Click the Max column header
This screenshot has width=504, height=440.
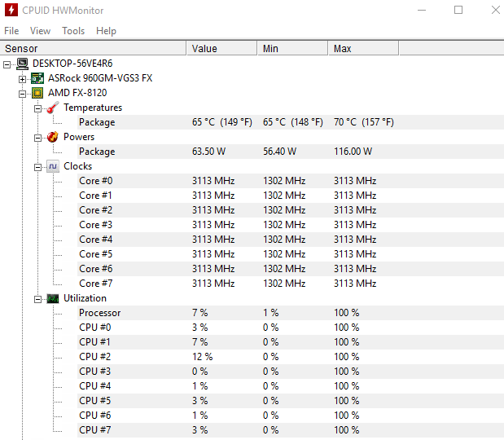click(363, 49)
